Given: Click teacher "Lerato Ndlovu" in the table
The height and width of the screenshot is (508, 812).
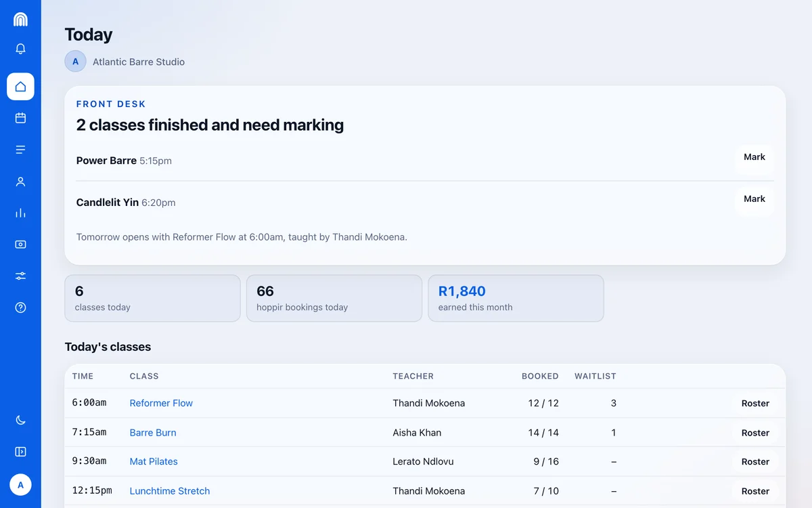Looking at the screenshot, I should (x=424, y=462).
